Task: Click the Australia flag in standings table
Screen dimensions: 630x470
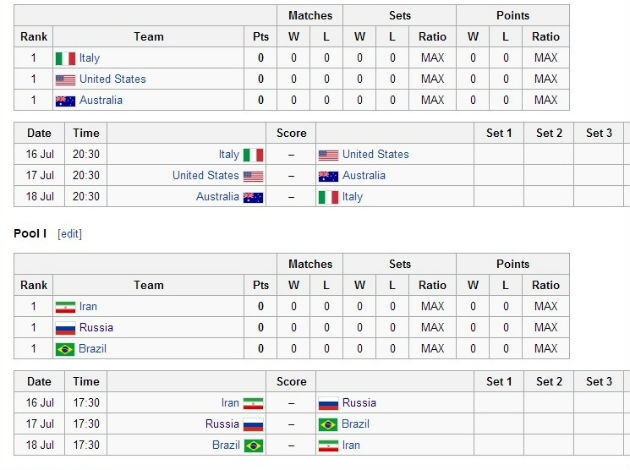Action: 65,100
